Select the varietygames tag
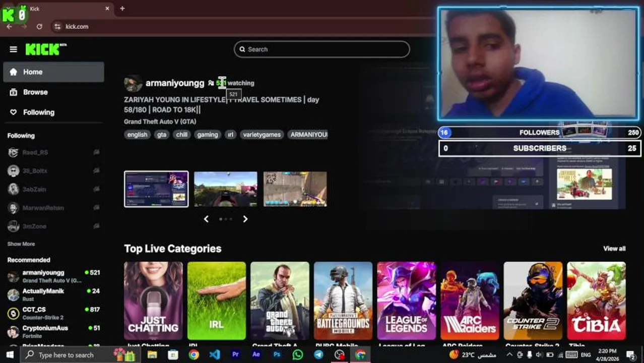 coord(262,135)
